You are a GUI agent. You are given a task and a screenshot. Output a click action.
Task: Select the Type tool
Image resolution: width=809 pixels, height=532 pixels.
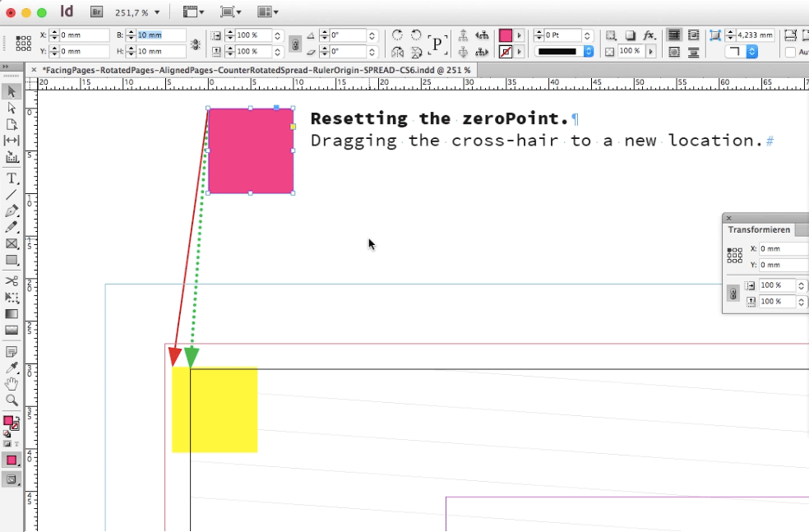(x=12, y=178)
